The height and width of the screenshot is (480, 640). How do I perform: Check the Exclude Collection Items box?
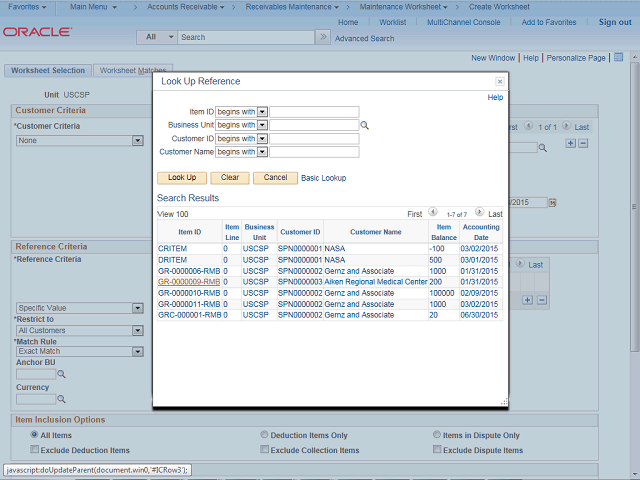click(264, 450)
